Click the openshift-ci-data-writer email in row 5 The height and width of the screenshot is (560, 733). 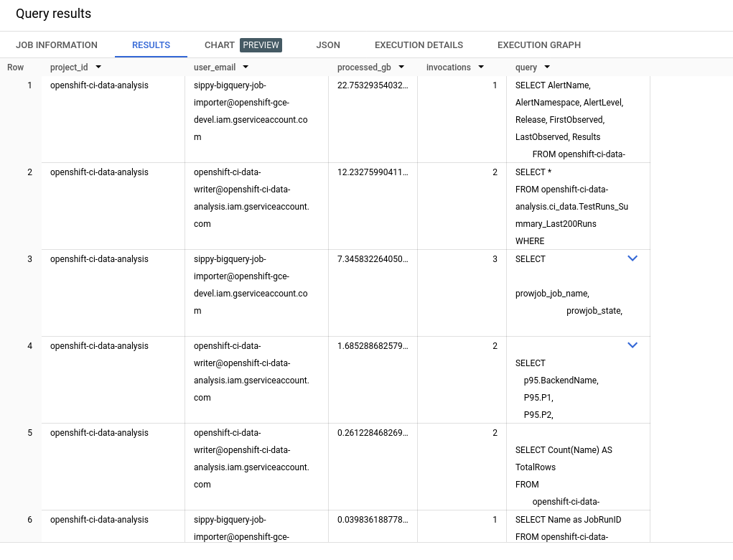click(x=251, y=459)
